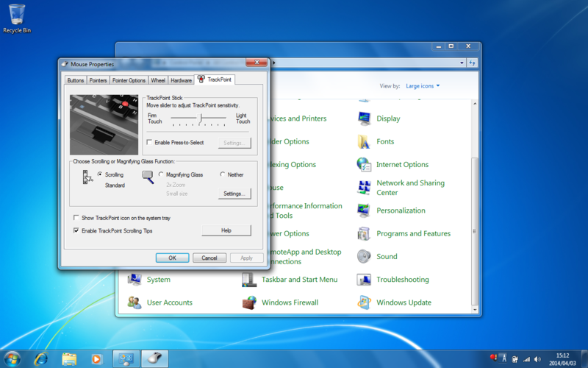Image resolution: width=588 pixels, height=368 pixels.
Task: Open the Windows Start menu orb
Action: point(12,359)
